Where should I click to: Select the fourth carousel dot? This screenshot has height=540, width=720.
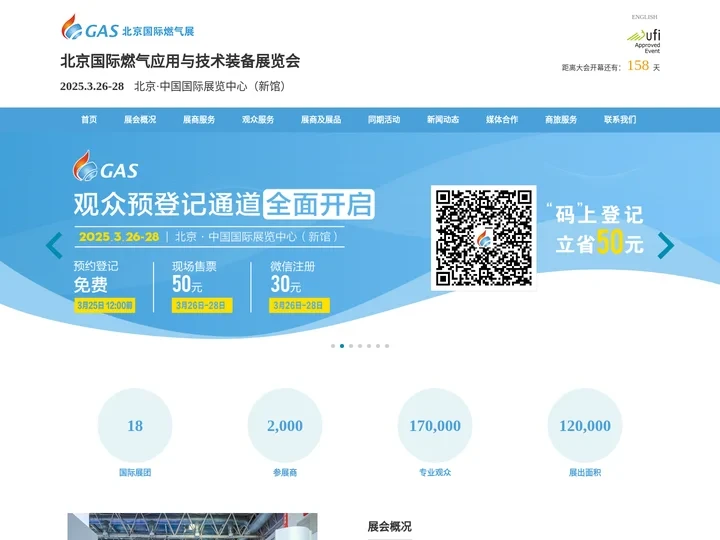point(360,346)
